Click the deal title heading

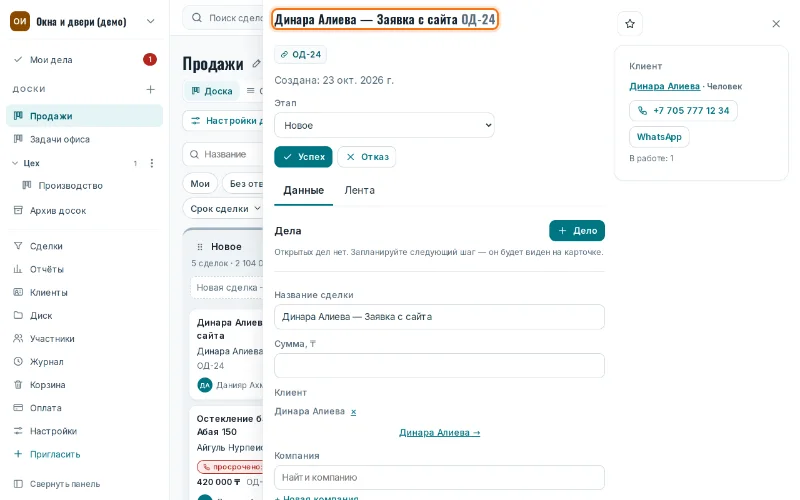pos(385,20)
